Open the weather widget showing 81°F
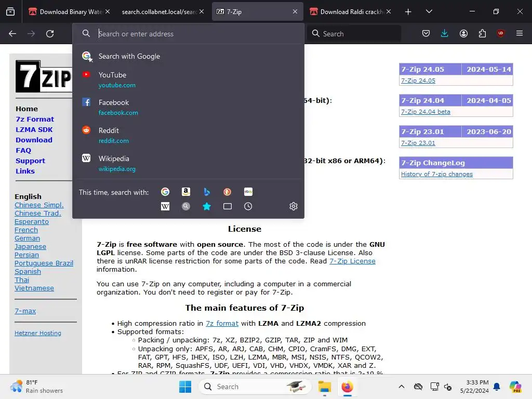Image resolution: width=532 pixels, height=399 pixels. 36,387
